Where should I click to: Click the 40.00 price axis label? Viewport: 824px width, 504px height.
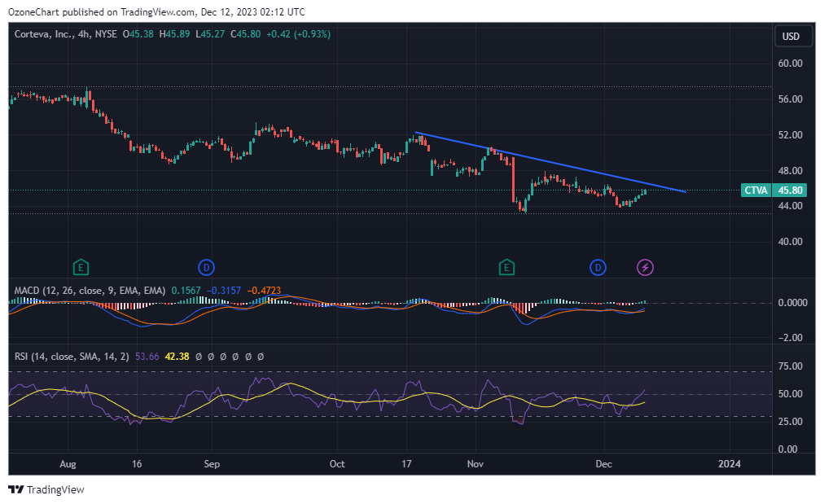point(791,242)
